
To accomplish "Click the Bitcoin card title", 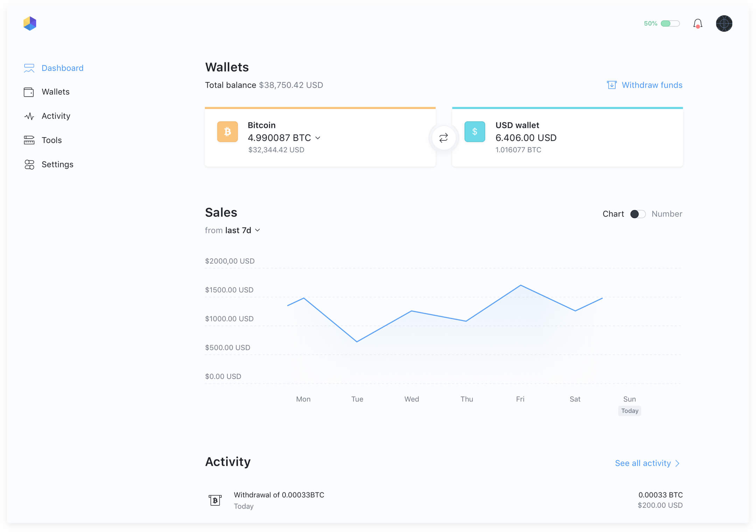I will [x=261, y=125].
